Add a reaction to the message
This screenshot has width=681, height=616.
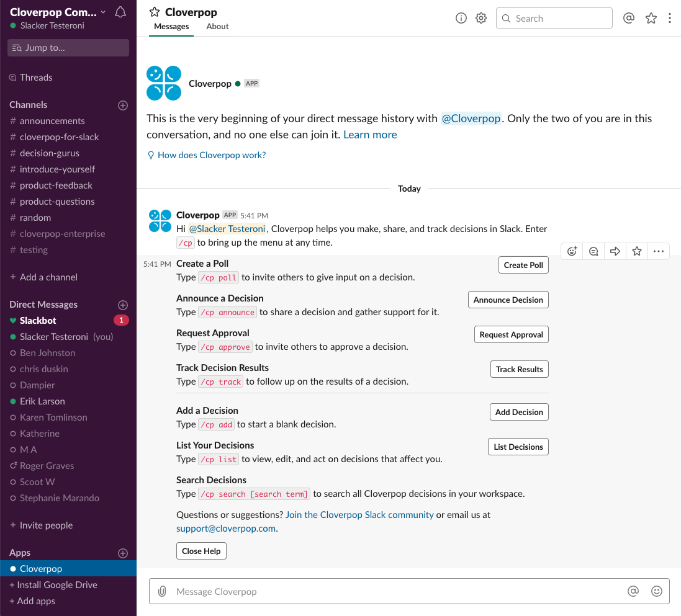click(572, 251)
